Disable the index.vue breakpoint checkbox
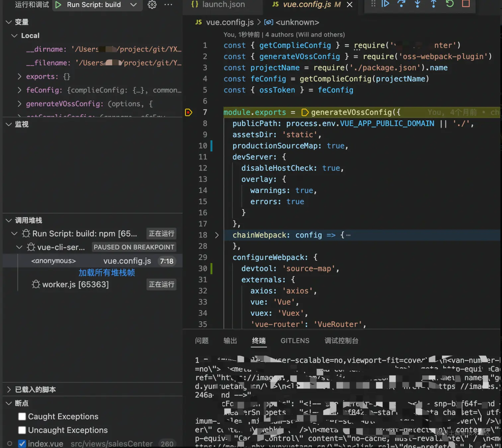Viewport: 502px width, 448px height. pos(22,444)
